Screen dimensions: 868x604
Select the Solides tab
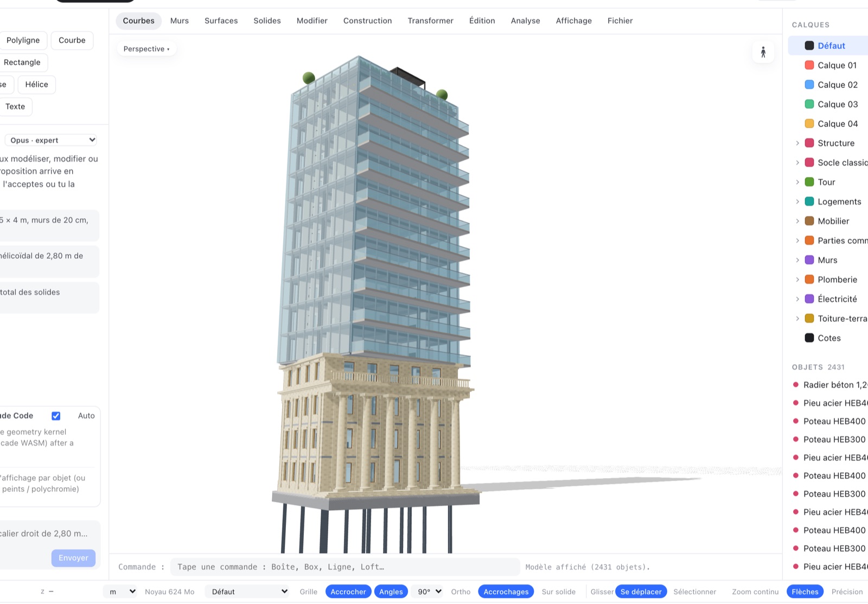click(x=267, y=21)
